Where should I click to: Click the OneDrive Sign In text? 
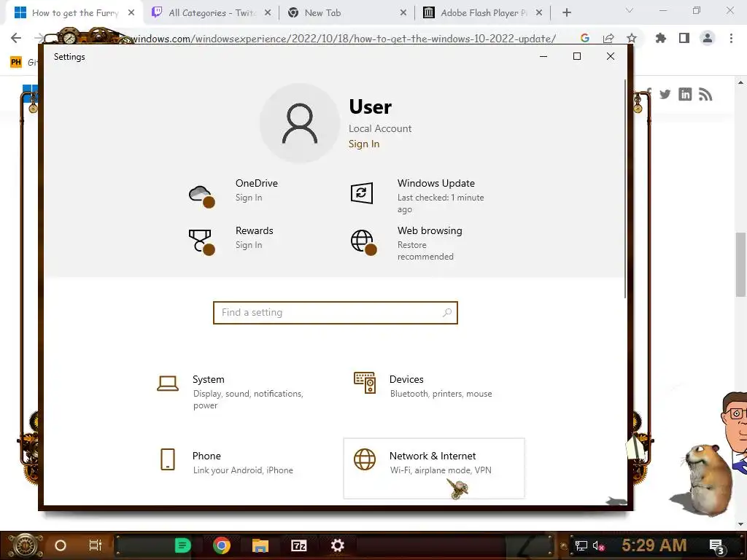coord(249,197)
